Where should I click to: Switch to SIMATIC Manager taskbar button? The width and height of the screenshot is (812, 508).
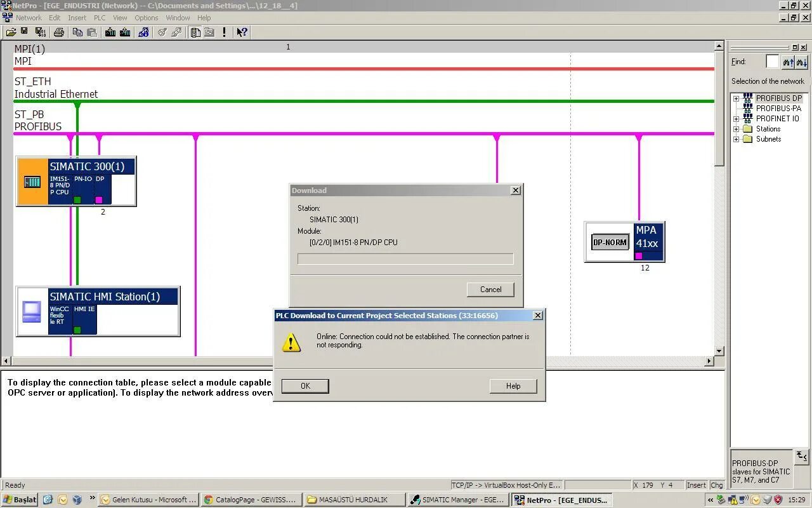[458, 500]
